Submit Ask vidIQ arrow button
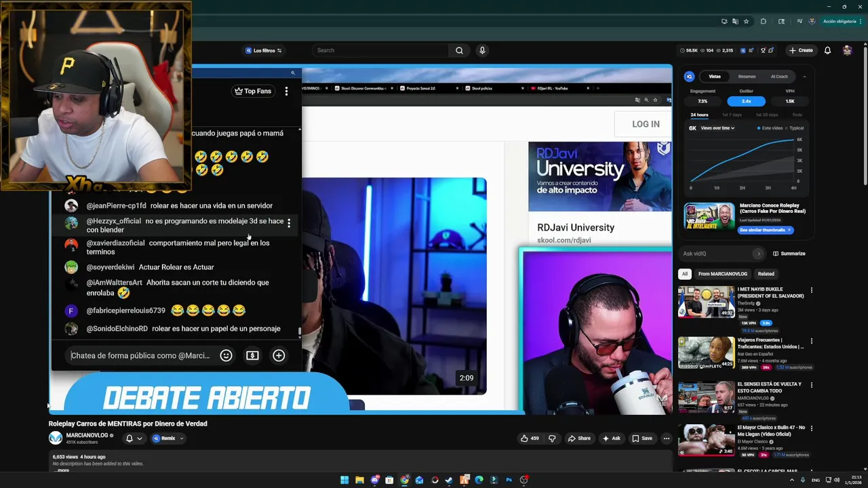868x488 pixels. (758, 253)
